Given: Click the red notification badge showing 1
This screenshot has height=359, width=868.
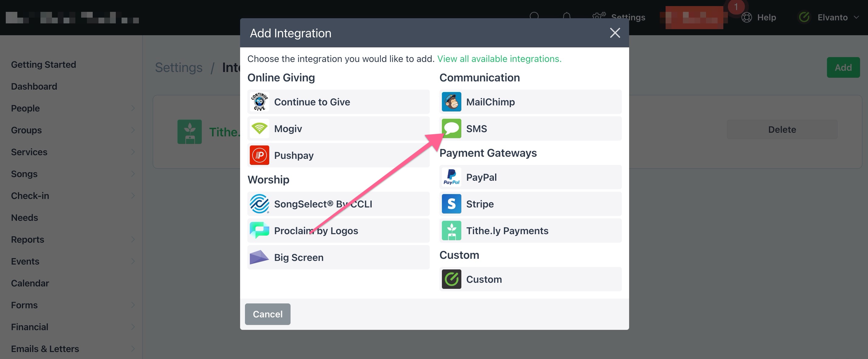Looking at the screenshot, I should [735, 7].
